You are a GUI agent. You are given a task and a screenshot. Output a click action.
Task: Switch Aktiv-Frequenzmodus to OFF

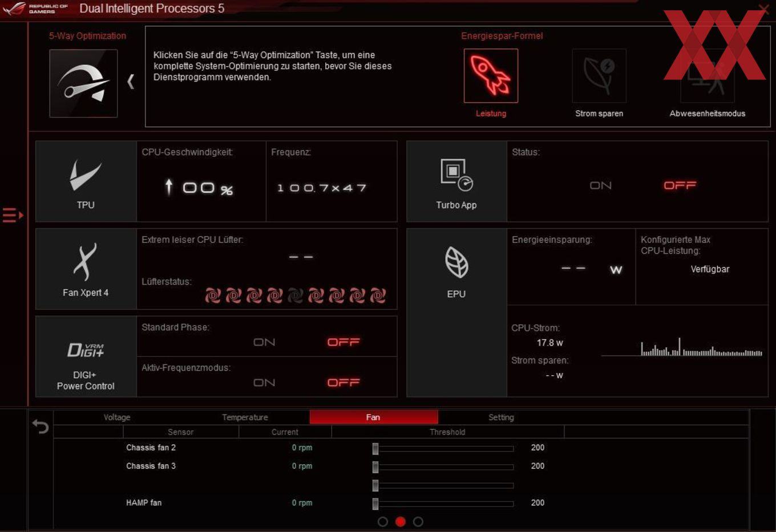click(x=343, y=383)
